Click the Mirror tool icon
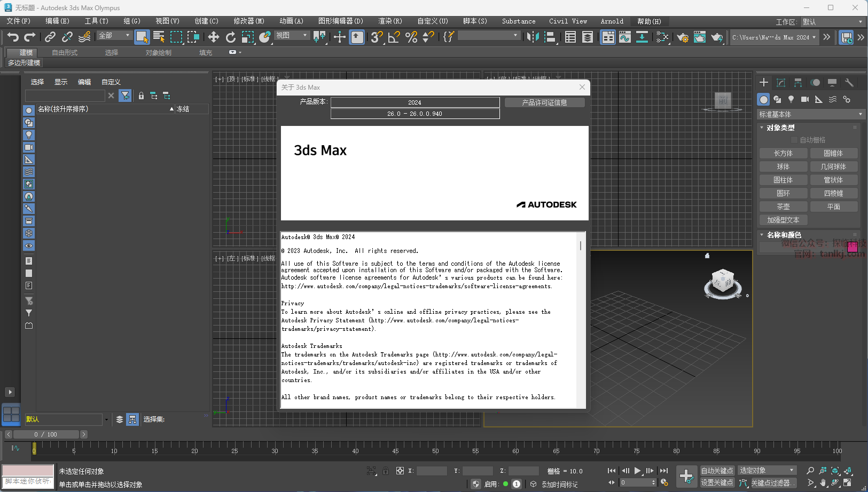This screenshot has height=492, width=868. coord(533,37)
